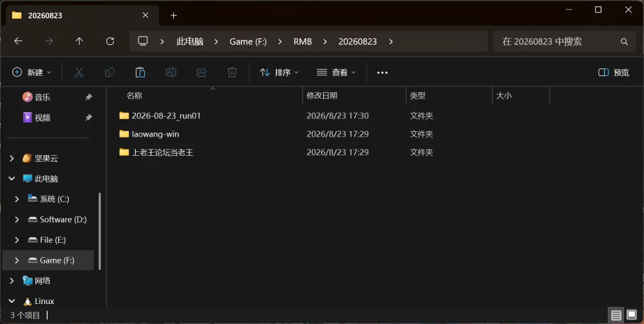Open chevron after RMB breadcrumb

[x=325, y=41]
